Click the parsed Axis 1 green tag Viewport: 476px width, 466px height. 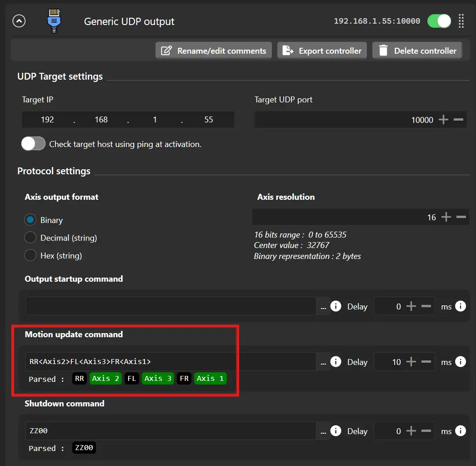[x=210, y=379]
